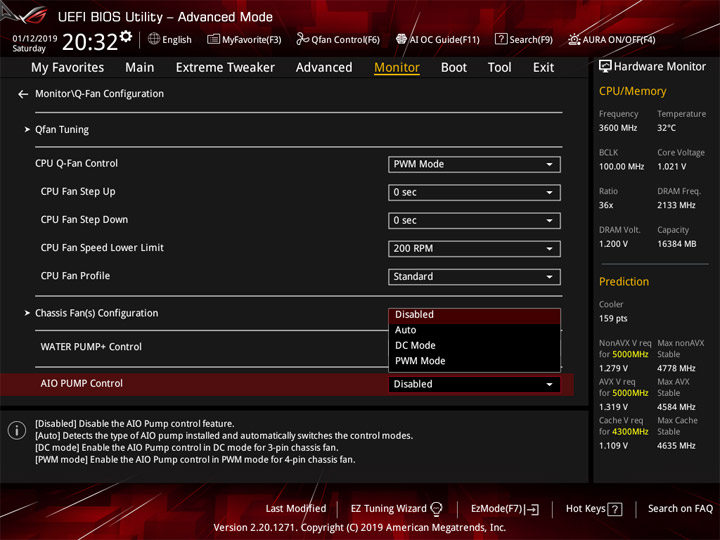Click Search(F9) label
This screenshot has height=540, width=720.
click(531, 40)
